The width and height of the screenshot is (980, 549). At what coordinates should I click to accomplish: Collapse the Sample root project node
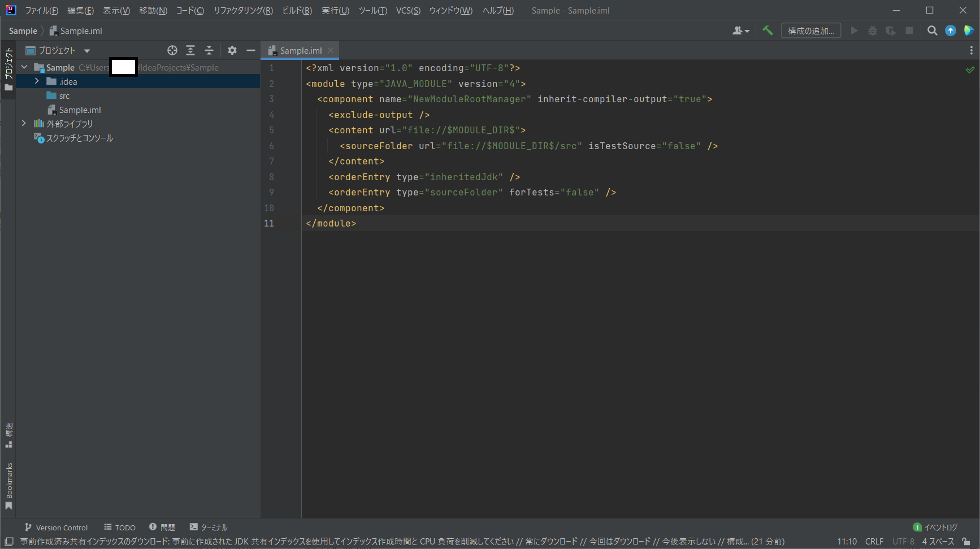pyautogui.click(x=24, y=67)
